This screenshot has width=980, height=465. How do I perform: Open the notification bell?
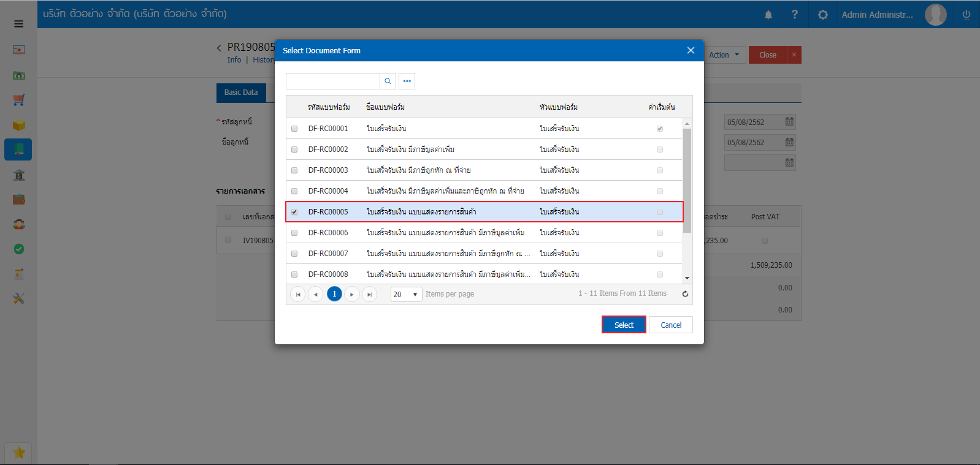coord(768,15)
